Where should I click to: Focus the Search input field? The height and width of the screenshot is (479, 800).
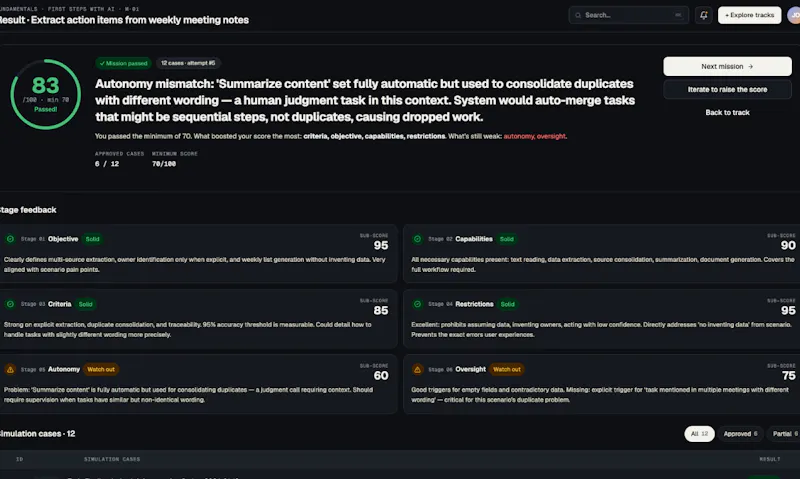pyautogui.click(x=629, y=15)
